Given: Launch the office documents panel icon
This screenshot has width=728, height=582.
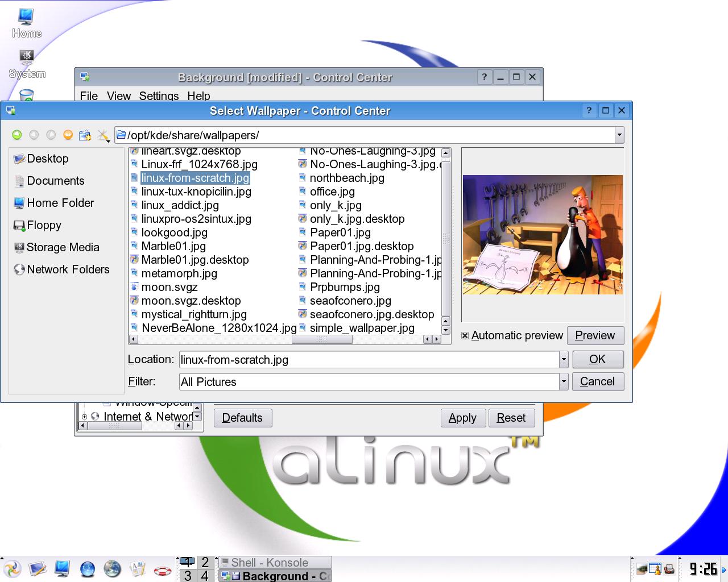Looking at the screenshot, I should pyautogui.click(x=138, y=568).
